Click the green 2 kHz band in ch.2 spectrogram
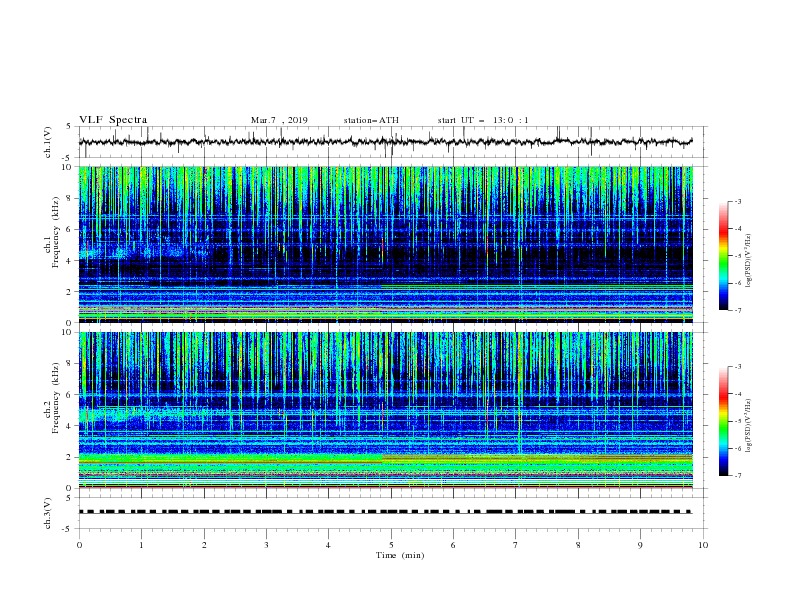Image resolution: width=792 pixels, height=612 pixels. point(385,460)
